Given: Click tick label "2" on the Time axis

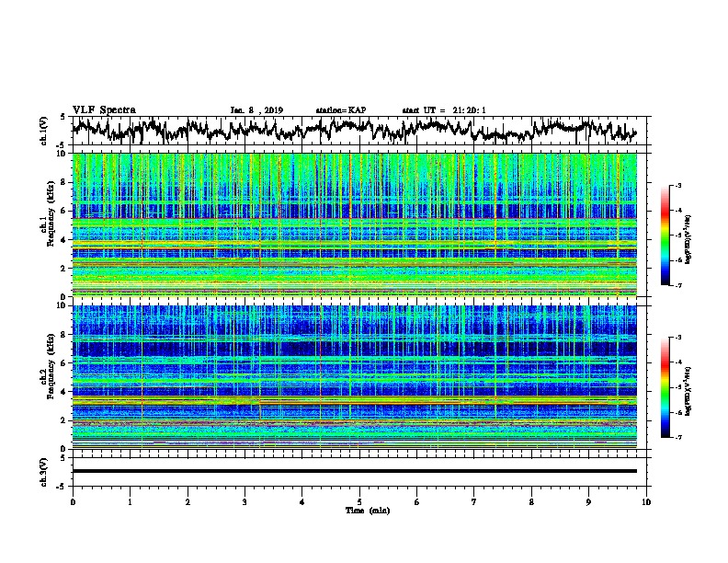Looking at the screenshot, I should coord(188,502).
